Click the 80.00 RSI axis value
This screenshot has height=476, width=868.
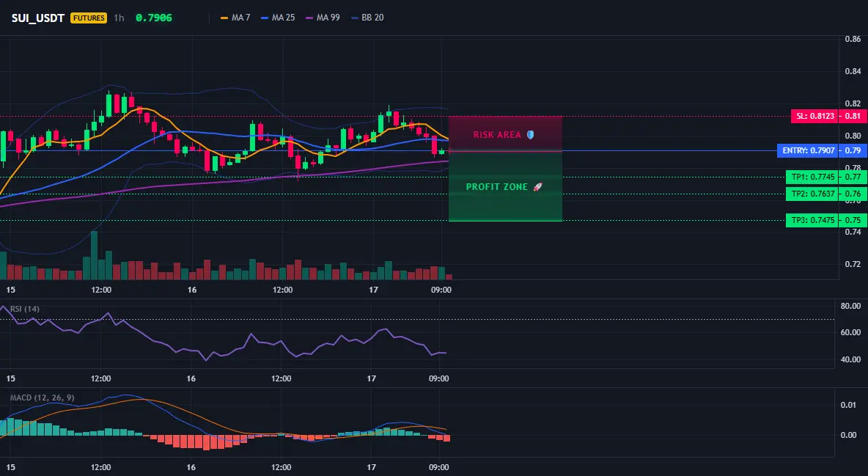[x=851, y=306]
